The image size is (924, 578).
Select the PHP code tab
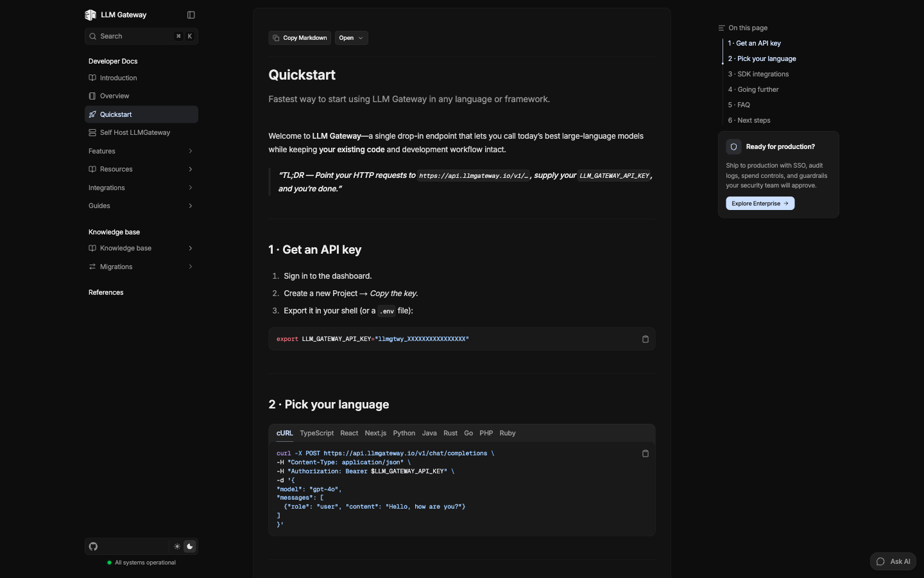click(x=486, y=433)
